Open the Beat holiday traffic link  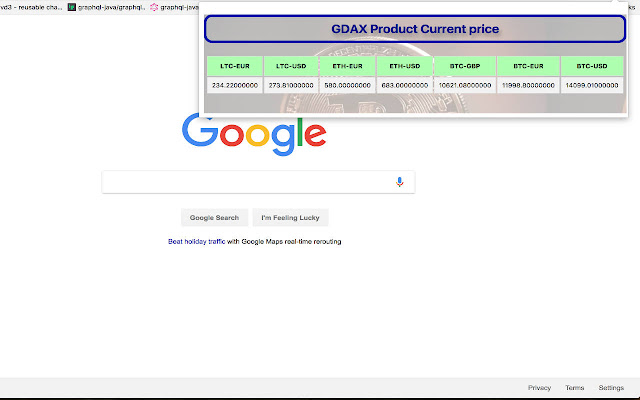196,242
